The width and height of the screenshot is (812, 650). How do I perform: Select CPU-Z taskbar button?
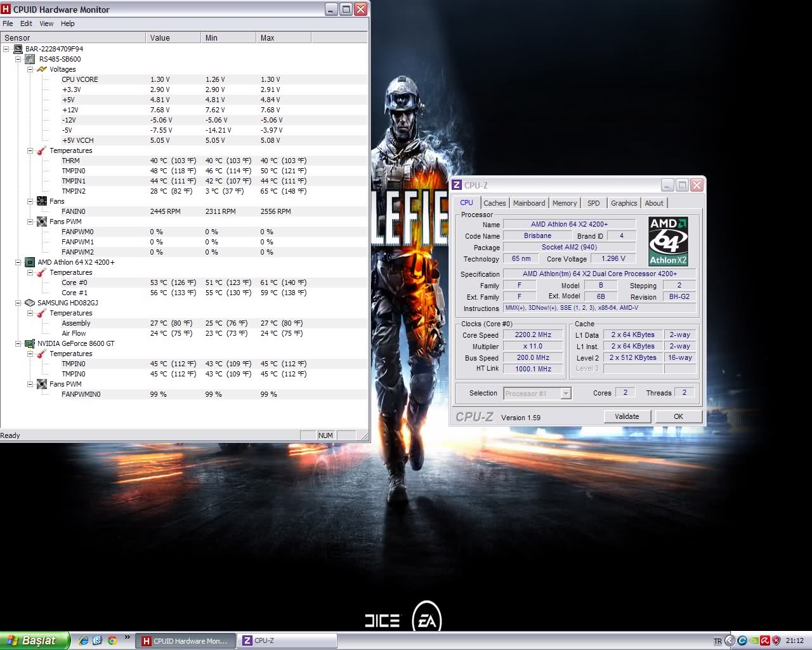[x=287, y=641]
